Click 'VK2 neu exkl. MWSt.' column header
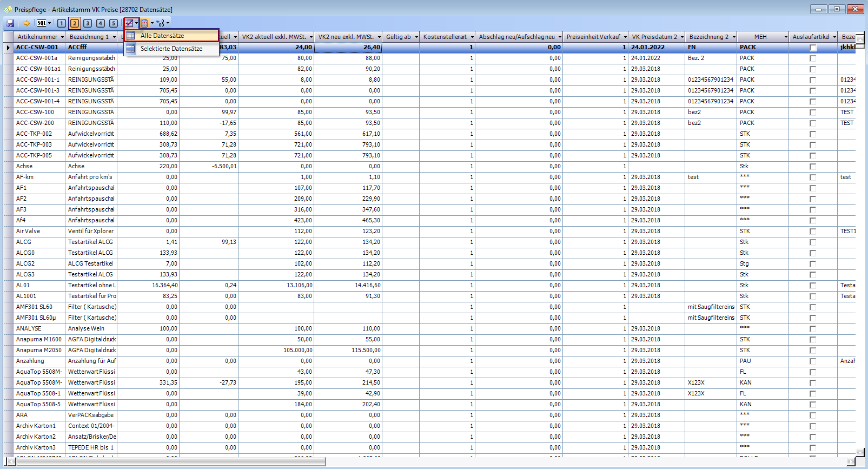Screen dimensions: 868x469 tap(346, 37)
